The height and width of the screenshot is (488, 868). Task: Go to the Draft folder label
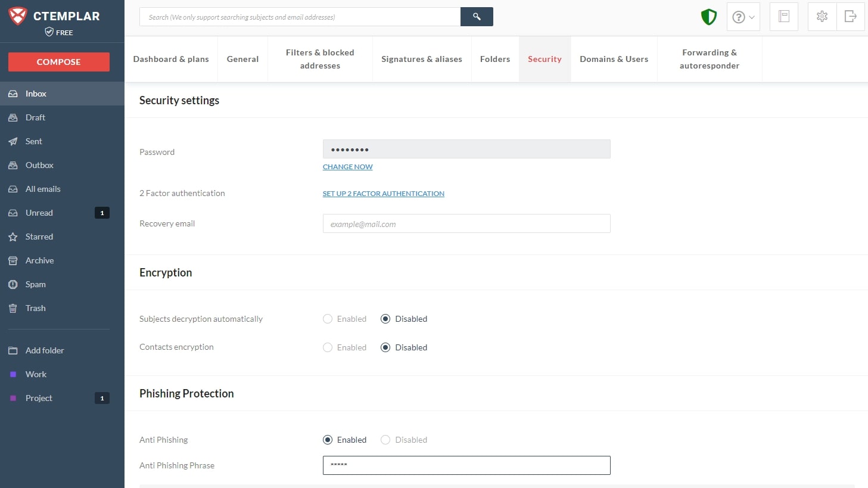pos(35,117)
